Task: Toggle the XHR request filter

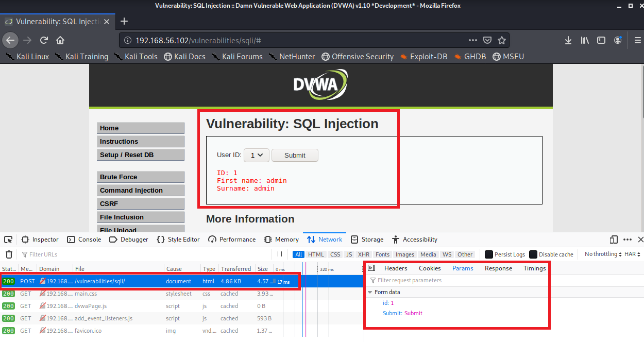Action: point(364,254)
